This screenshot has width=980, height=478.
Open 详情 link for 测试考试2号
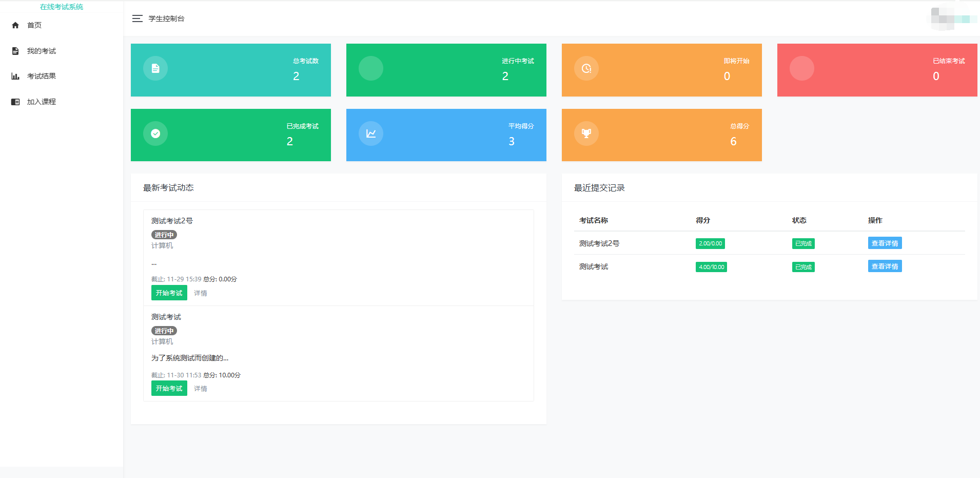201,293
